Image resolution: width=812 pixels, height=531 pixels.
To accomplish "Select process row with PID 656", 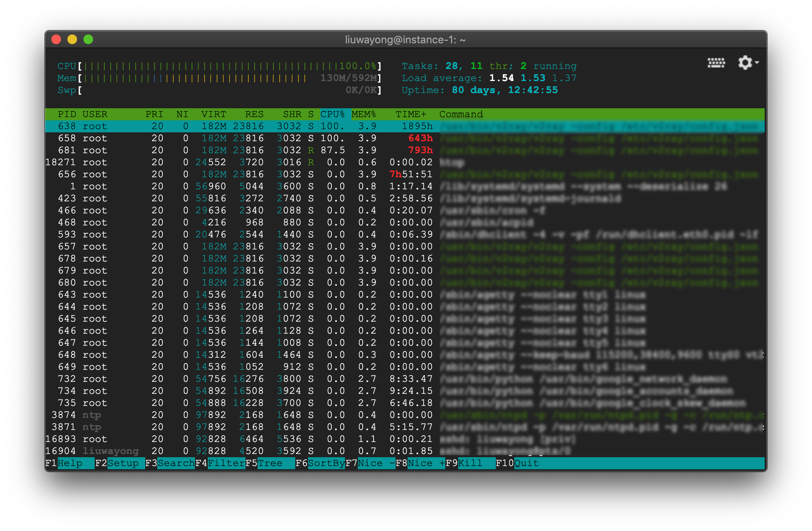I will 405,174.
